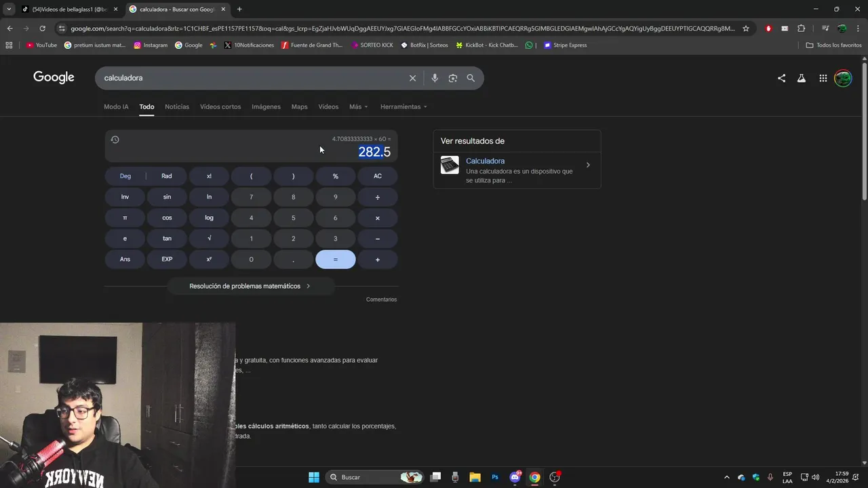Image resolution: width=868 pixels, height=488 pixels.
Task: Open Photoshop from the taskbar
Action: click(x=495, y=477)
